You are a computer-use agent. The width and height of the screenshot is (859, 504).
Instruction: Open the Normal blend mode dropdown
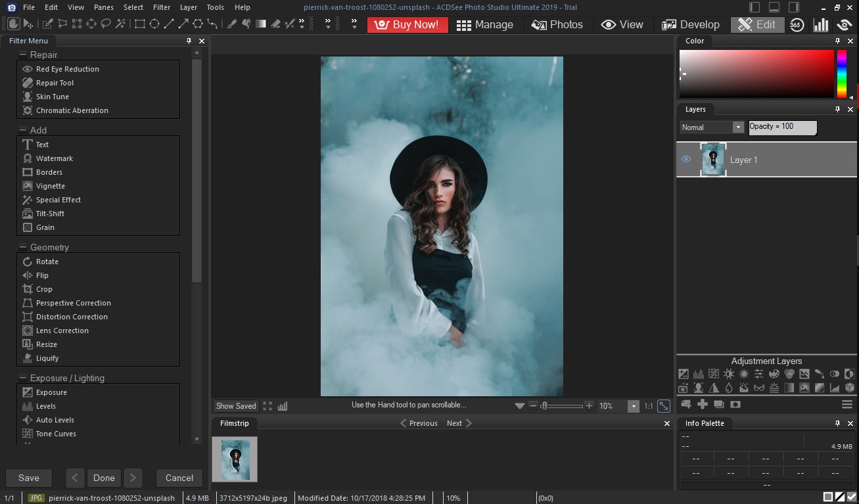pyautogui.click(x=738, y=126)
